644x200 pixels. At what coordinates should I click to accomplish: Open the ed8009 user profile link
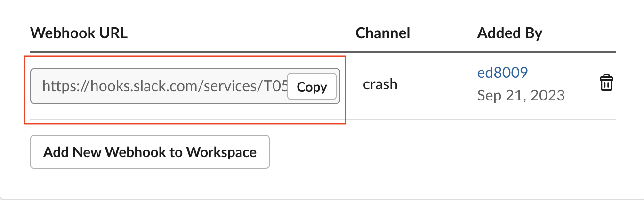pyautogui.click(x=502, y=72)
